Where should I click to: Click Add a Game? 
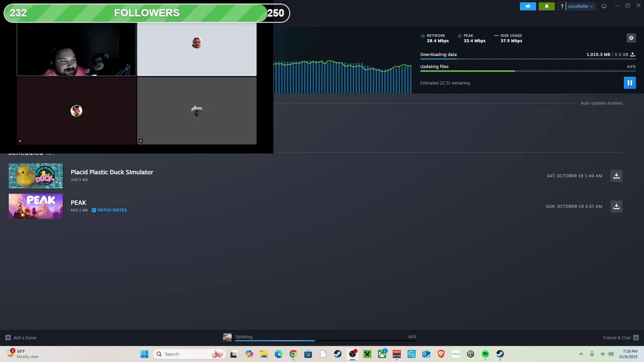(x=21, y=338)
